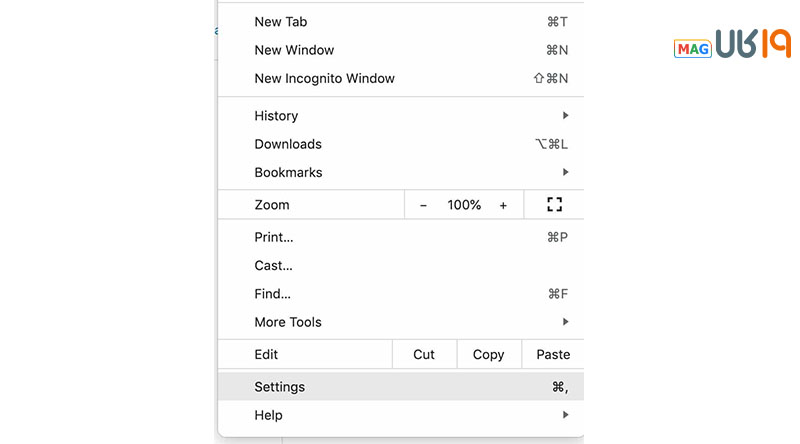Expand the More Tools submenu arrow
The width and height of the screenshot is (800, 444).
(x=565, y=322)
